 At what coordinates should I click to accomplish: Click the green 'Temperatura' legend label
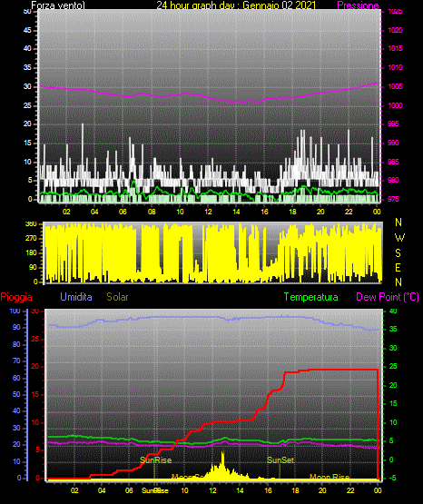point(311,297)
